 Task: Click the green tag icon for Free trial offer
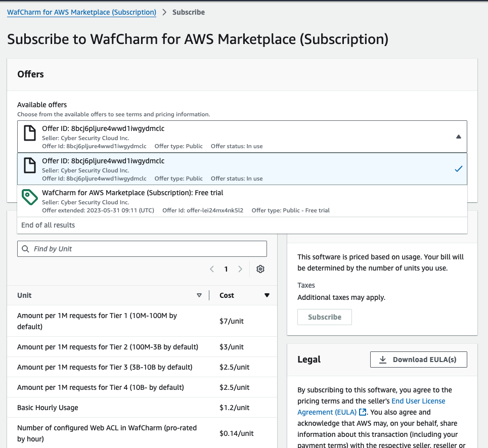(30, 197)
